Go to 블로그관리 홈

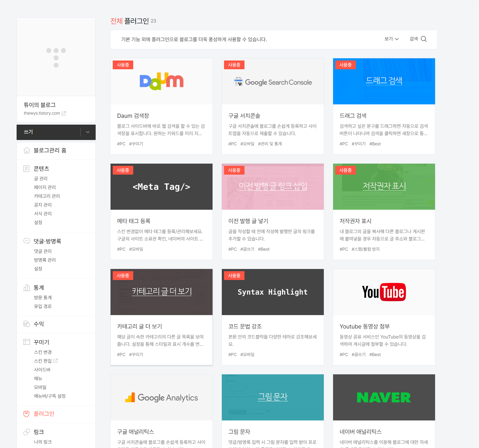(50, 150)
